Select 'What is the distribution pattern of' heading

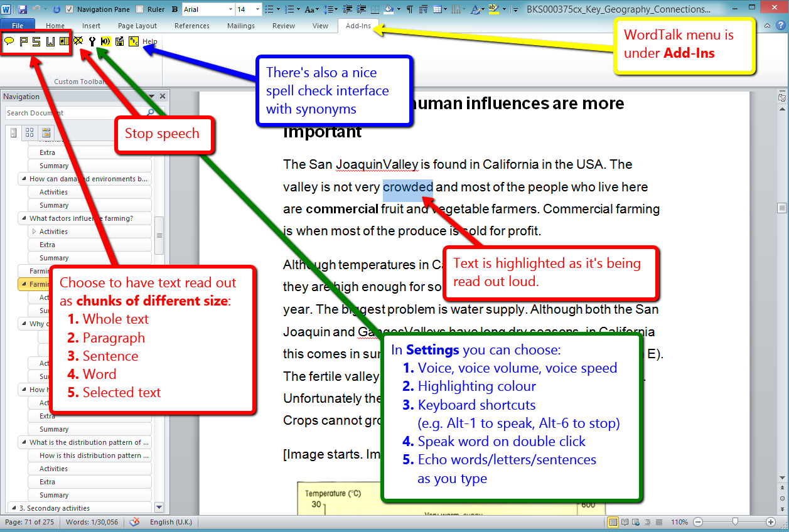pyautogui.click(x=85, y=442)
